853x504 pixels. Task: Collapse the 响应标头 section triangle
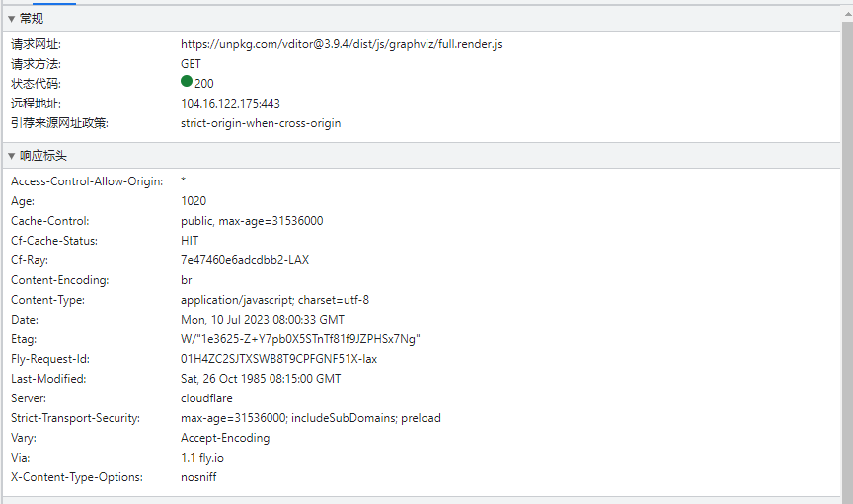[x=11, y=157]
